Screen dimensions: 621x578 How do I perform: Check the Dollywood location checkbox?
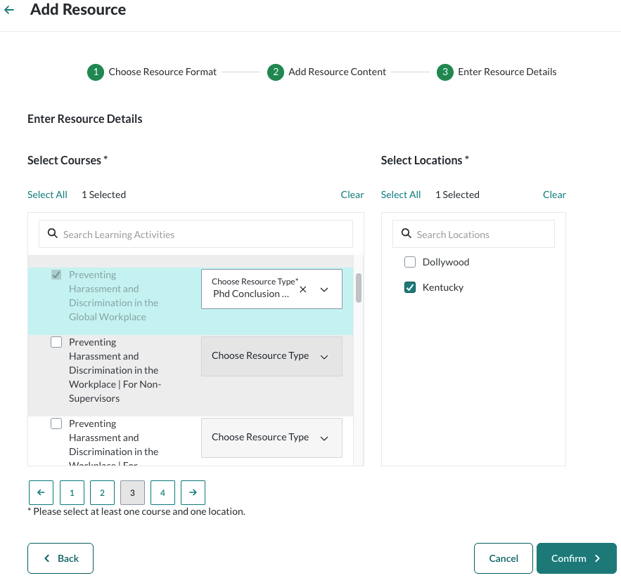[410, 262]
